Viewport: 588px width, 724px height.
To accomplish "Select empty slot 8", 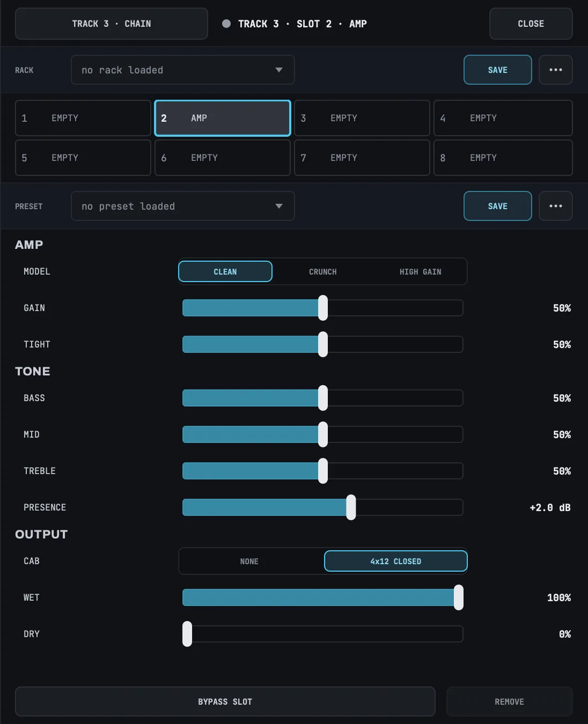I will (503, 158).
